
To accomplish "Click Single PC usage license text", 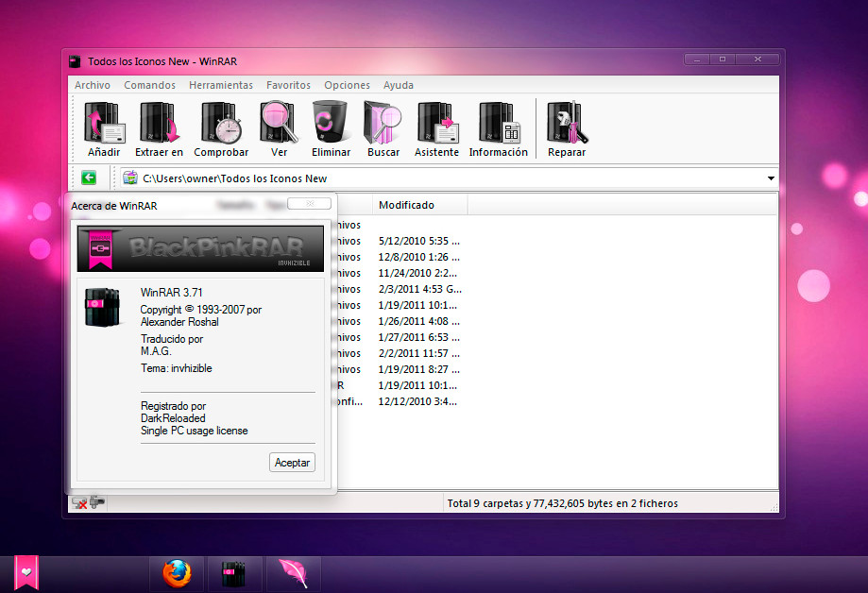I will (x=195, y=431).
